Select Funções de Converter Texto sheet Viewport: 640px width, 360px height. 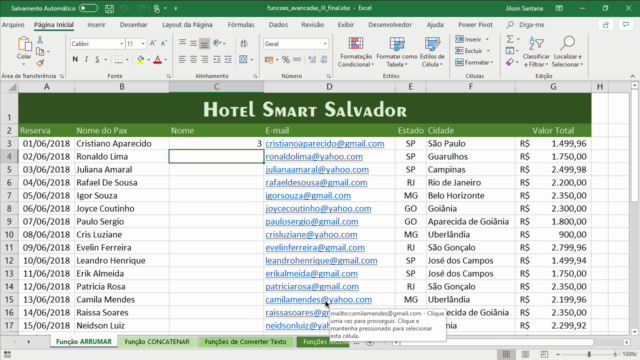point(245,342)
